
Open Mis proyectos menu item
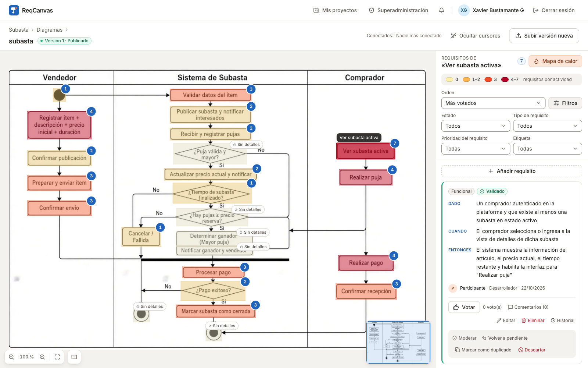(335, 10)
